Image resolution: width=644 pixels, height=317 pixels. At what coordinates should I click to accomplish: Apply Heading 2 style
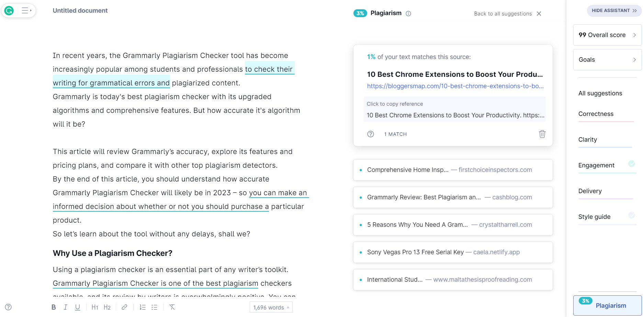coord(107,307)
